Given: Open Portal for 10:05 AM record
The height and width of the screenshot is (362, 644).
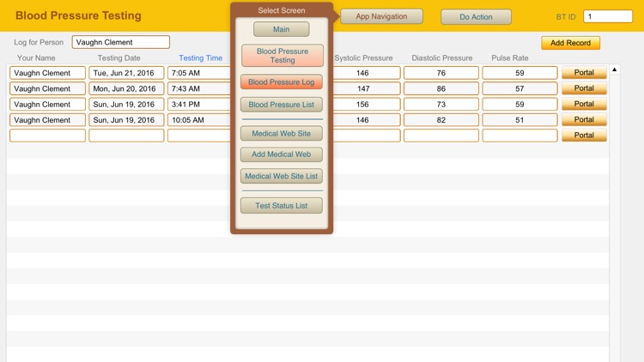Looking at the screenshot, I should tap(584, 119).
